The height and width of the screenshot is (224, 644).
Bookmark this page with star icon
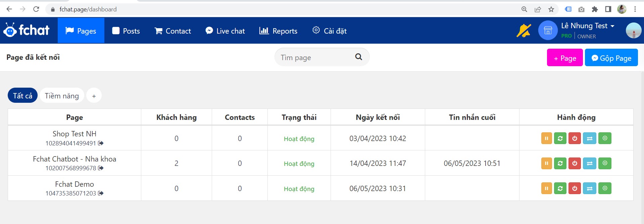coord(551,9)
